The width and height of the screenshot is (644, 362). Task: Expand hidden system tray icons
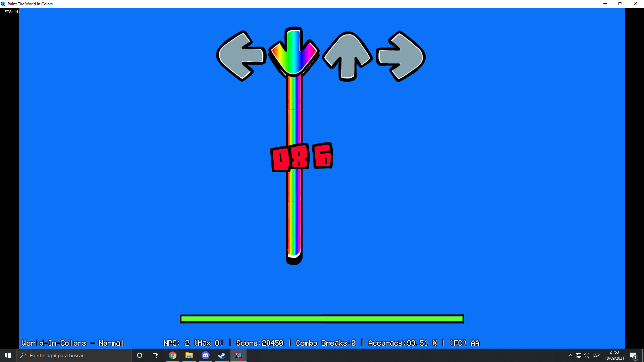[x=570, y=355]
